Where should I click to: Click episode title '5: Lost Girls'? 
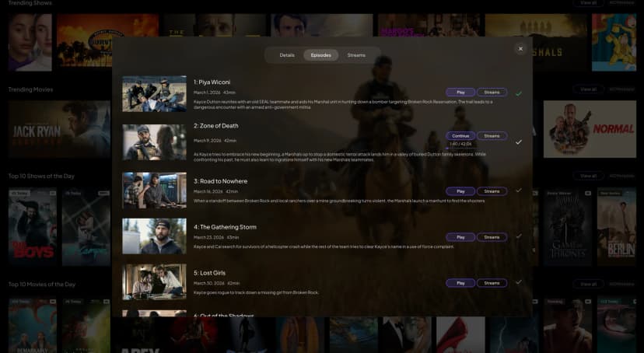coord(209,273)
